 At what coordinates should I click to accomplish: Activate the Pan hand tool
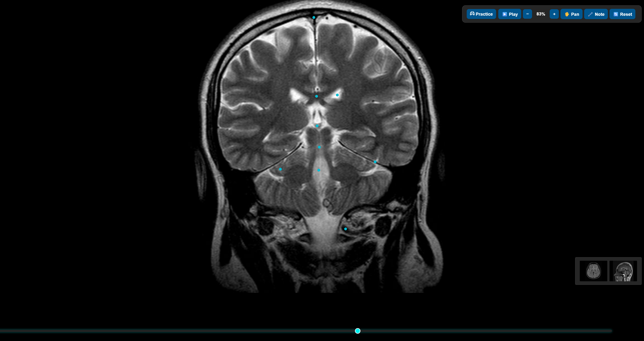tap(571, 14)
